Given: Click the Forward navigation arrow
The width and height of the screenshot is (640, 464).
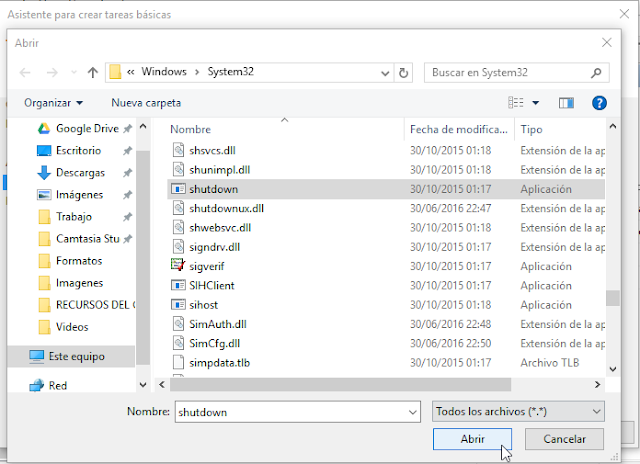Looking at the screenshot, I should point(52,73).
